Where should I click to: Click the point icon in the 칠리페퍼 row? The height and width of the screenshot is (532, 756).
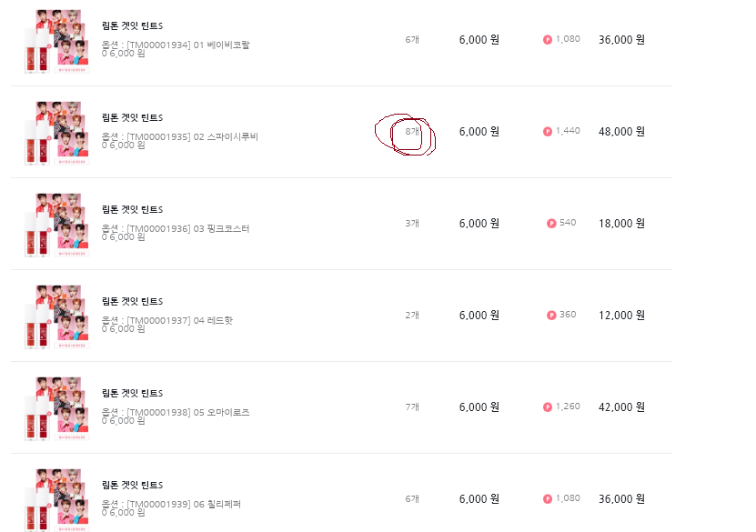click(x=548, y=498)
